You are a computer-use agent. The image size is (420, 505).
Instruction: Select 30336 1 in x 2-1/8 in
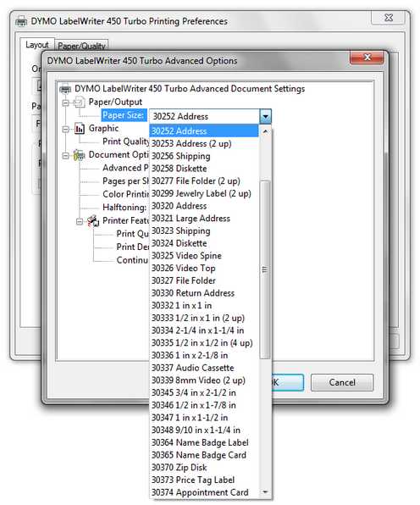204,355
